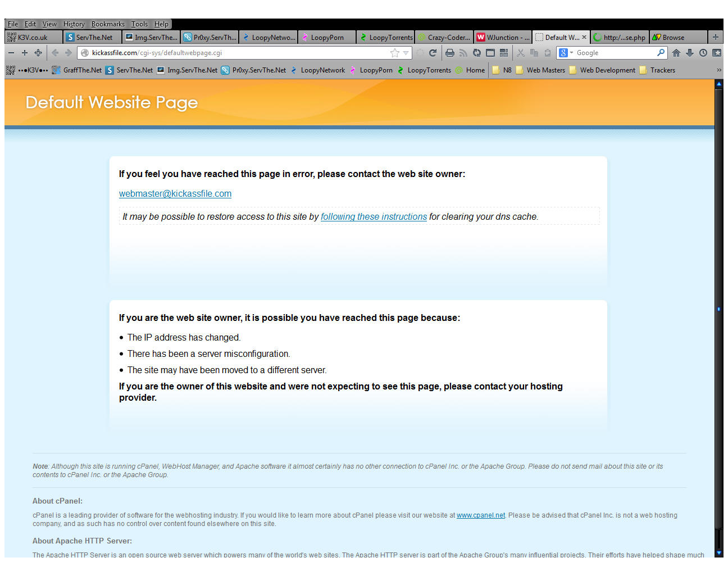This screenshot has height=562, width=728.
Task: Click the Print icon in toolbar
Action: [449, 53]
